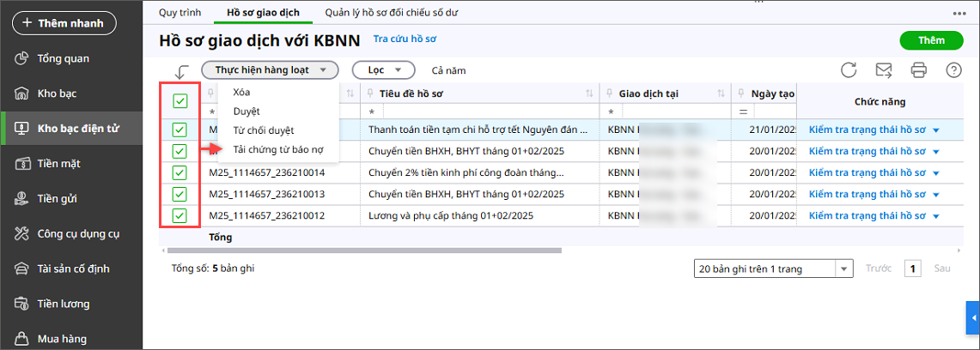Open the 20 bản ghi trên 1 trang combo box
This screenshot has height=350, width=980.
(x=774, y=269)
